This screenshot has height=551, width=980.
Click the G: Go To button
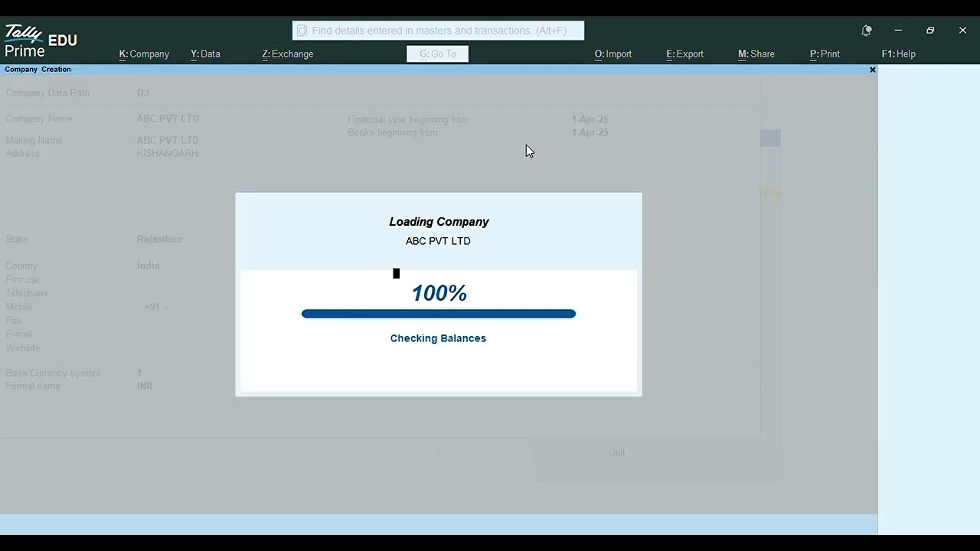pyautogui.click(x=437, y=54)
